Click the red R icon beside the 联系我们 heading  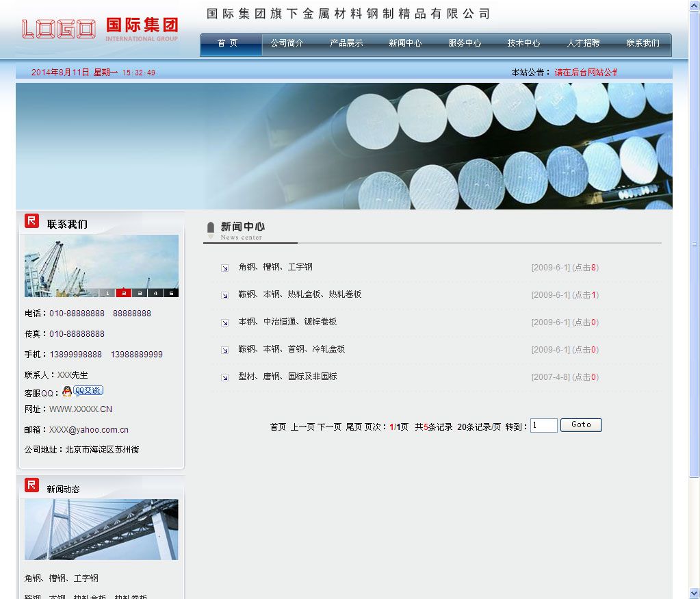[31, 220]
